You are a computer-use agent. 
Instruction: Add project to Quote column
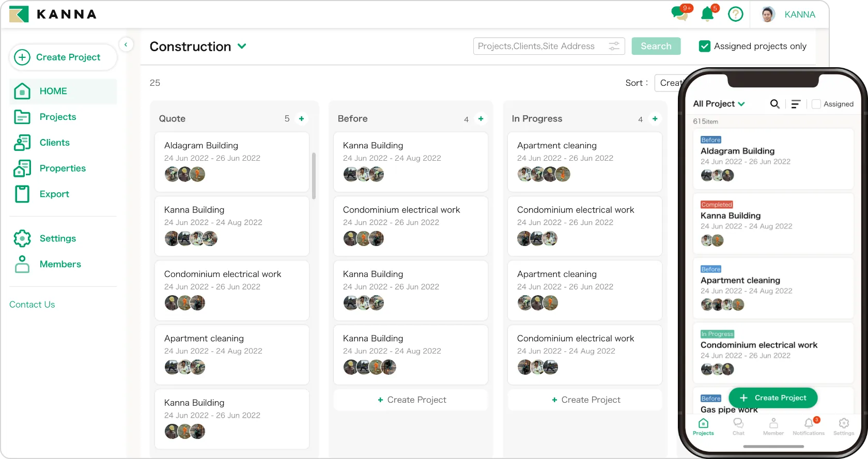click(x=301, y=119)
